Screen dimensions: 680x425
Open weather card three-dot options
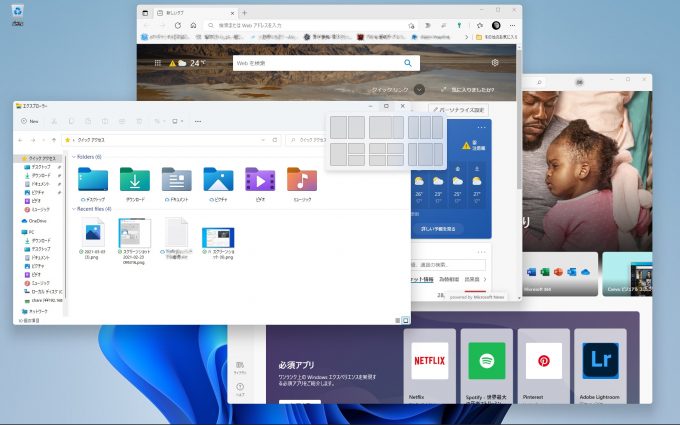482,128
